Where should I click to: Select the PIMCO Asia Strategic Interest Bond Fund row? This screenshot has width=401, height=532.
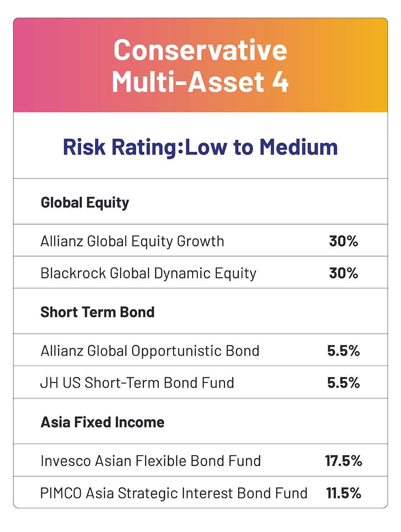tap(200, 492)
